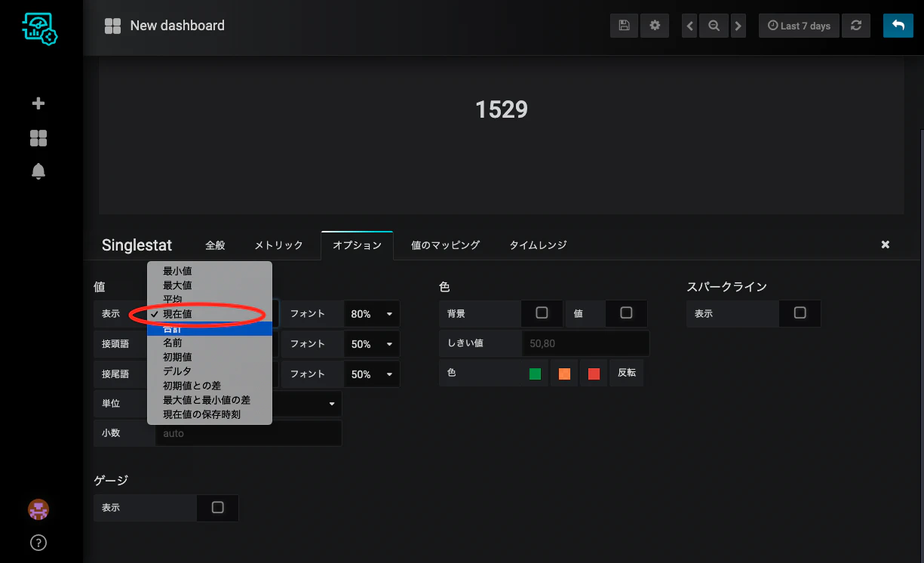Screen dimensions: 924x563
Task: Choose 現在値 option in list
Action: (x=210, y=314)
